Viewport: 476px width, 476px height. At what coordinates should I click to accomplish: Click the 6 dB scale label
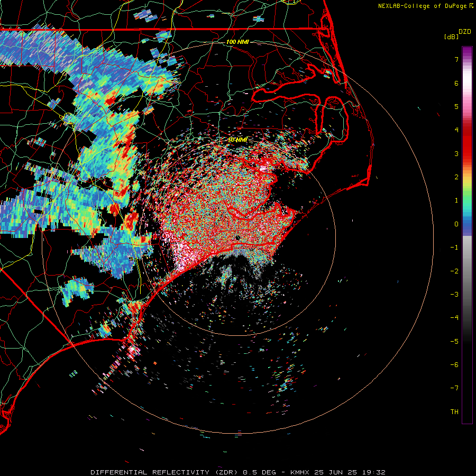pos(456,83)
